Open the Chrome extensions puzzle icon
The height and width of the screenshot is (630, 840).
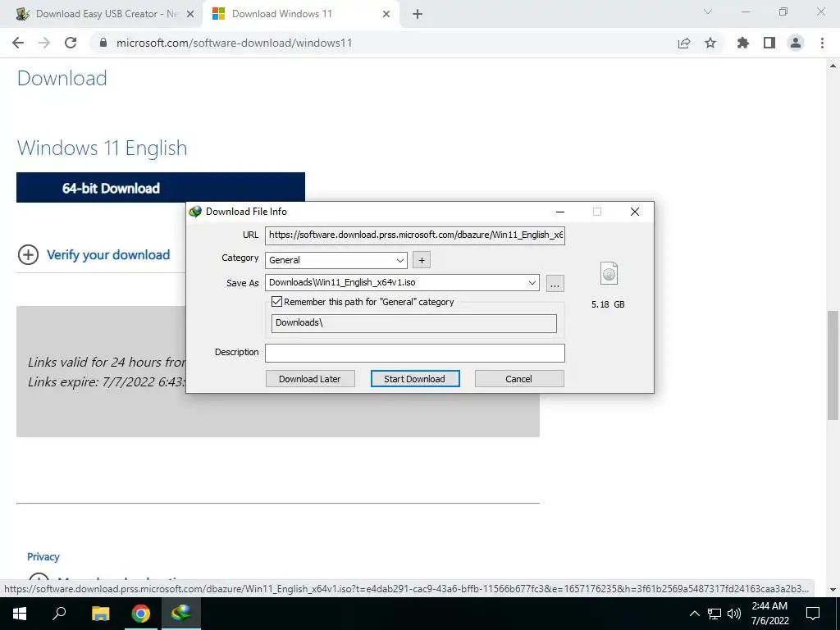click(743, 43)
